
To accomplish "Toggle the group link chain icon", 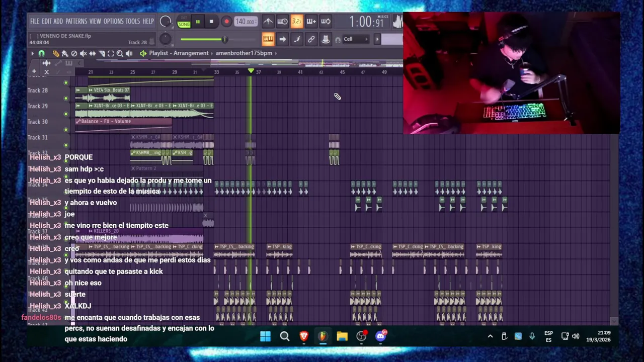I will coord(311,39).
